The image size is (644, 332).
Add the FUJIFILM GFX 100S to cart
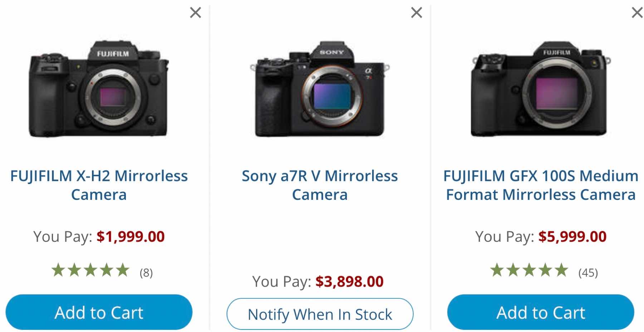coord(540,312)
